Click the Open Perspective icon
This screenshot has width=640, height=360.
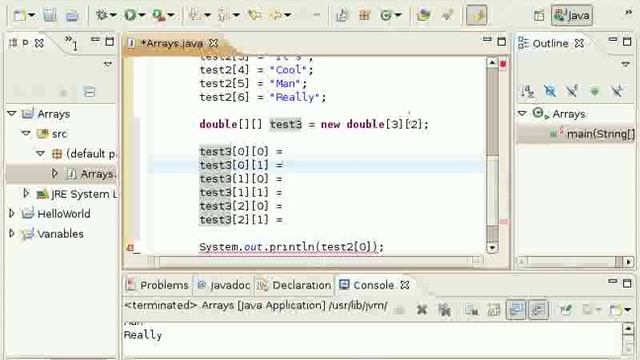pyautogui.click(x=539, y=16)
